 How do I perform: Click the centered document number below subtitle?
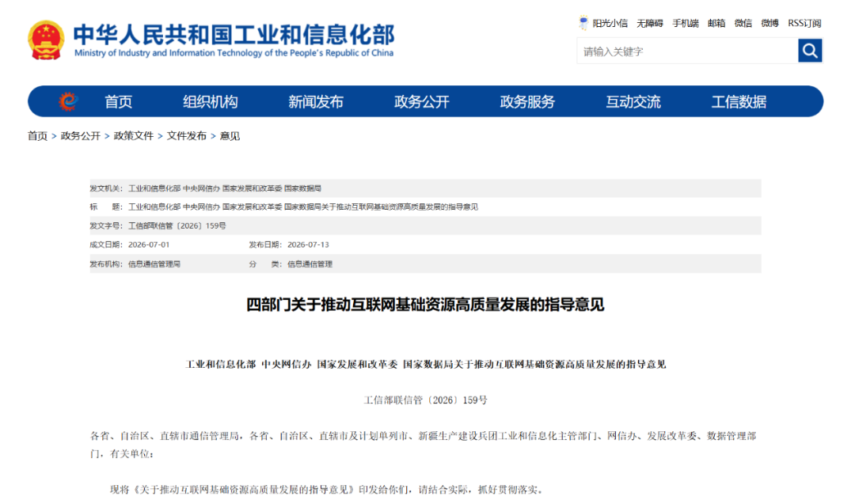click(425, 400)
